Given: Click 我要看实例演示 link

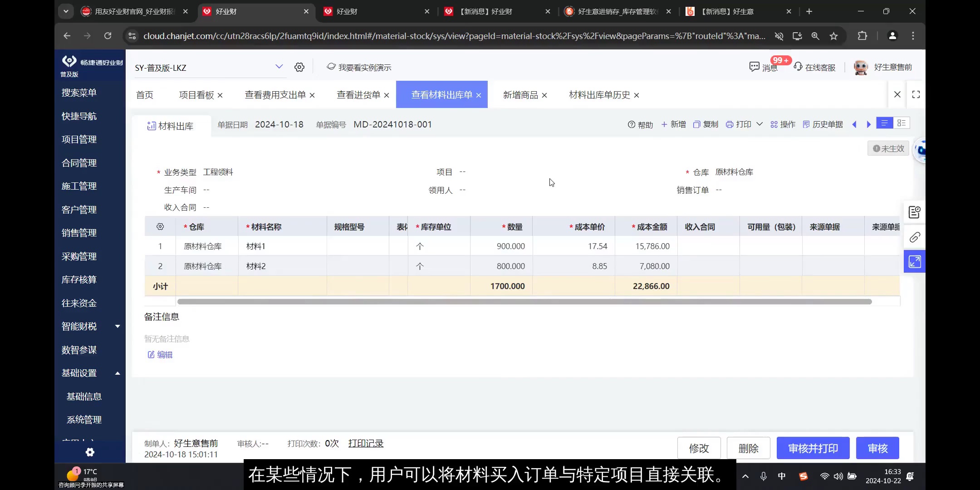Looking at the screenshot, I should click(359, 67).
